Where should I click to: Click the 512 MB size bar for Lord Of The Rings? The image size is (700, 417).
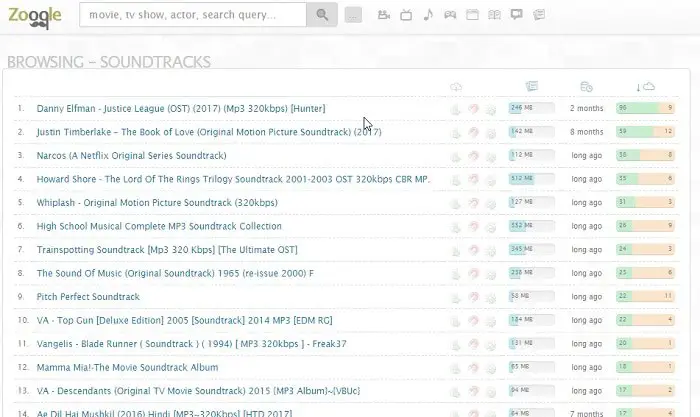pyautogui.click(x=532, y=179)
